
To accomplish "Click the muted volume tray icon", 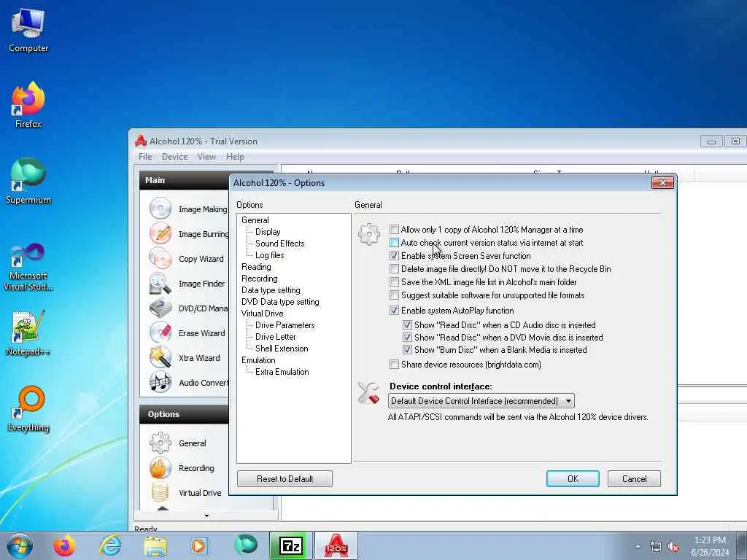I will tap(673, 547).
